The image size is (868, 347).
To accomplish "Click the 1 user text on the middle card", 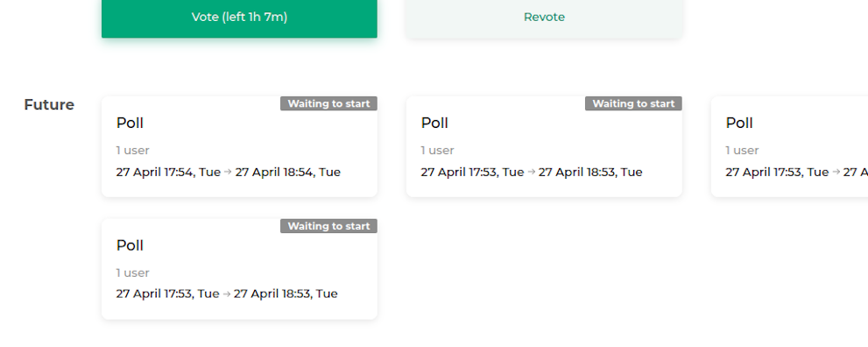I will click(437, 150).
